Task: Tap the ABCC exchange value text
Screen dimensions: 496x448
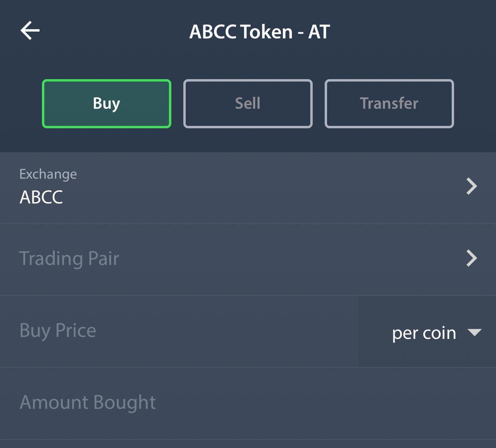Action: [x=41, y=197]
